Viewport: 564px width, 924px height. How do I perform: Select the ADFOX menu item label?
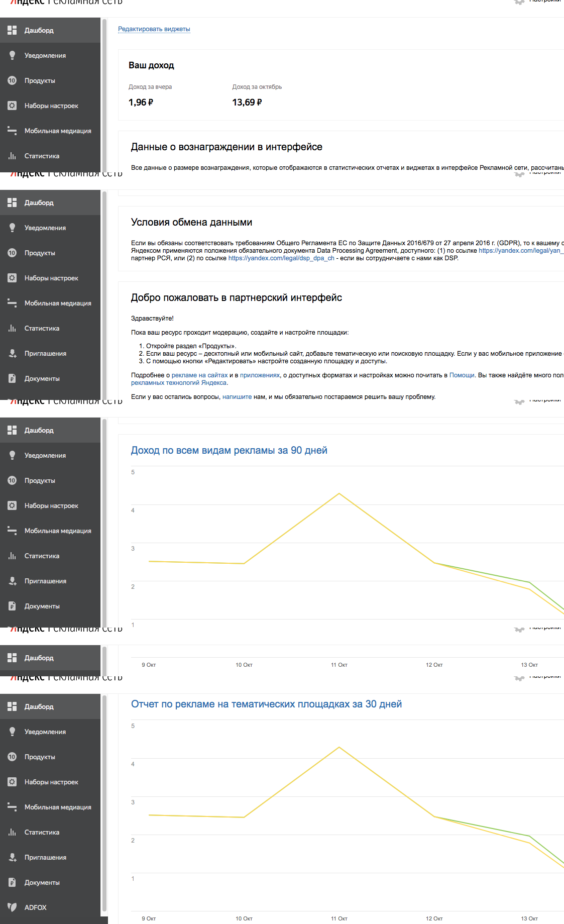click(x=36, y=907)
